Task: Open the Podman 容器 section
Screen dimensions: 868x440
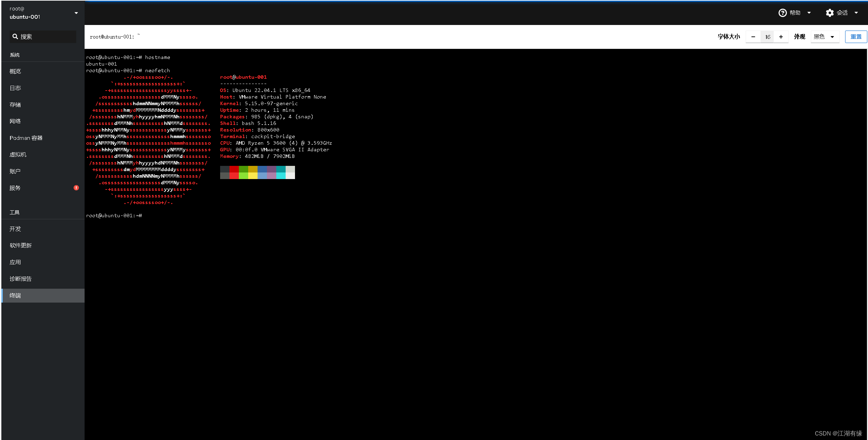Action: click(26, 138)
